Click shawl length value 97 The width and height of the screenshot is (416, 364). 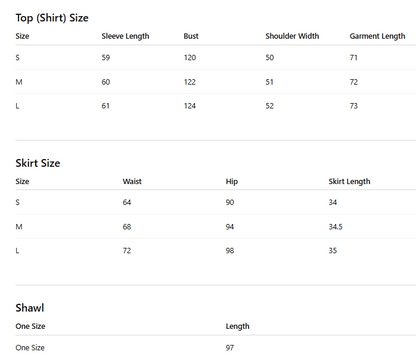click(x=230, y=348)
